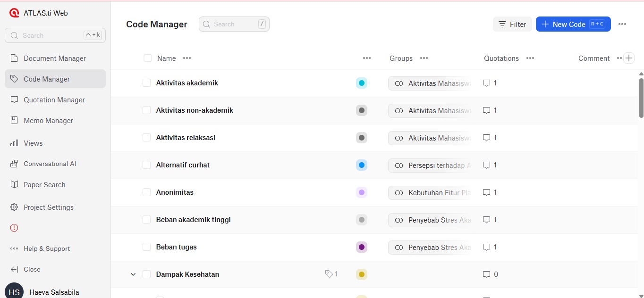Open group tag of Beban tugas row

(430, 248)
